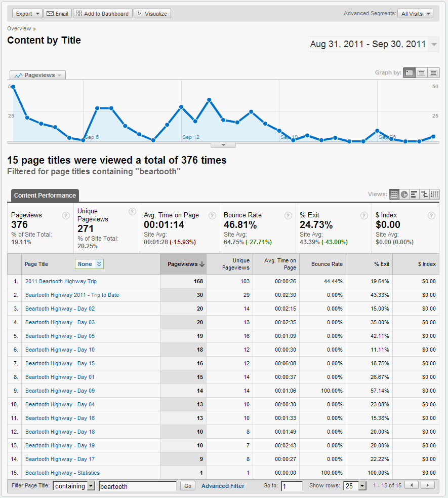Viewport: 448px width, 498px height.
Task: Sort by Page Title column header
Action: point(36,264)
